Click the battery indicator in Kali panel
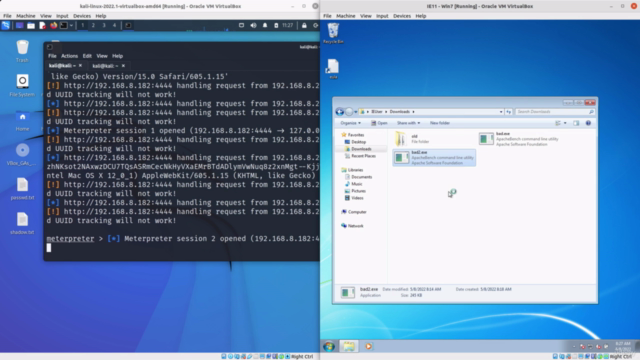Viewport: 640px width, 360px height. click(276, 25)
